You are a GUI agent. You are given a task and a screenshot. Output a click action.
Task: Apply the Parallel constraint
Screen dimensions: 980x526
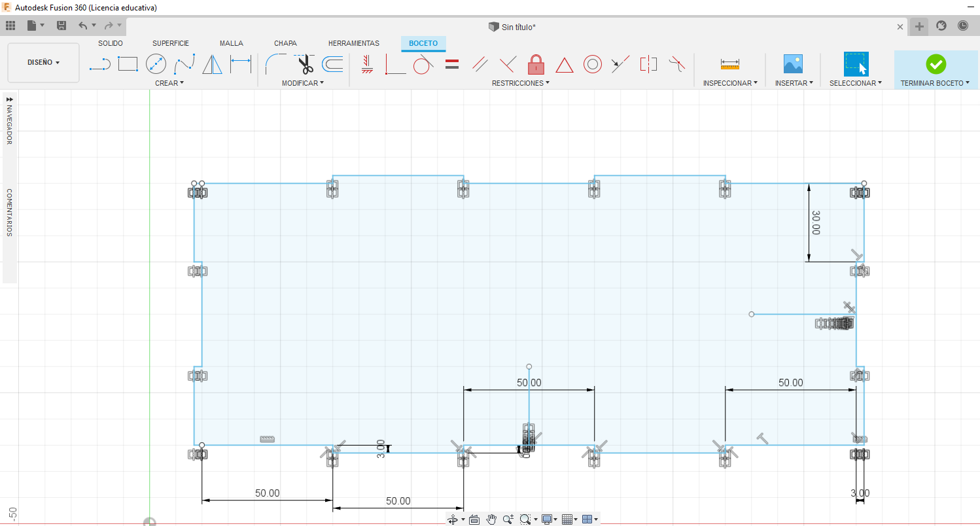click(x=480, y=64)
